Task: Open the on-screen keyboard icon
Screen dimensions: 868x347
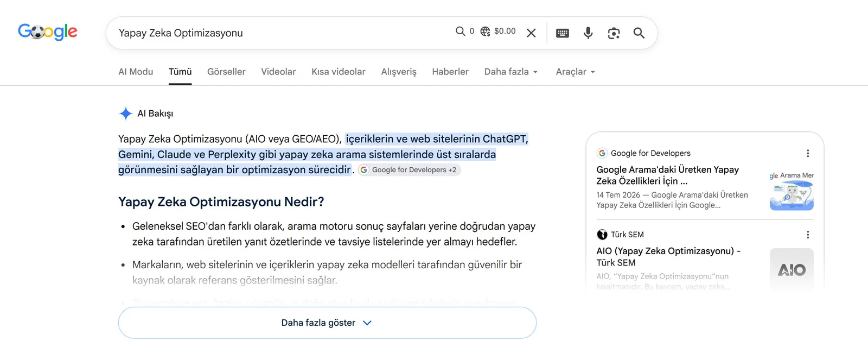Action: [563, 33]
